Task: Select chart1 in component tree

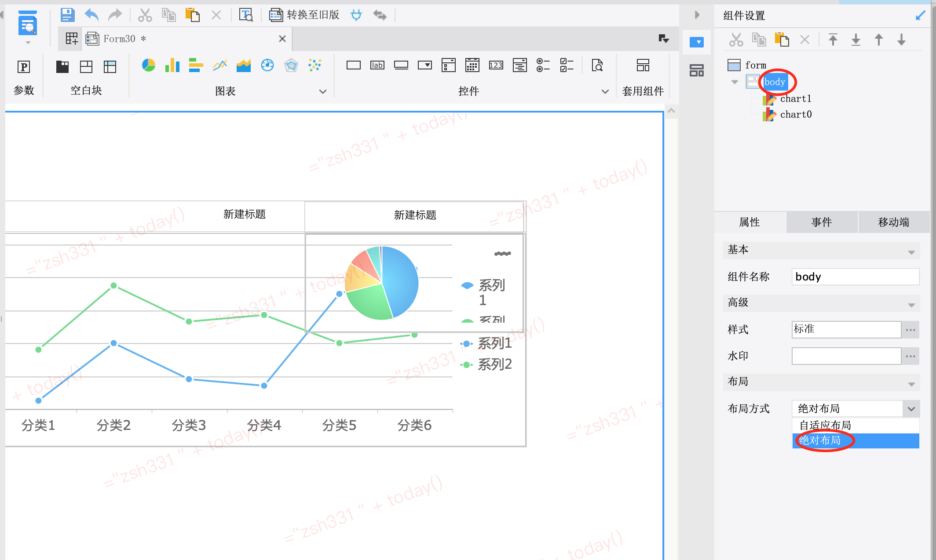Action: pyautogui.click(x=796, y=99)
